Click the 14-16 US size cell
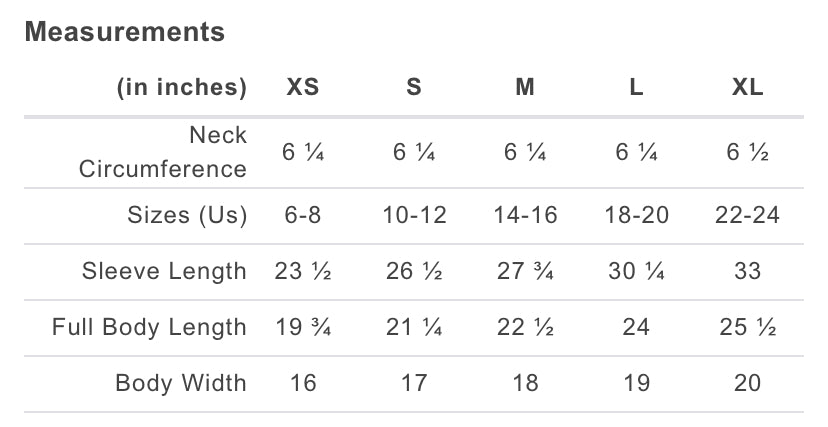Viewport: 828px width, 427px height. point(524,215)
